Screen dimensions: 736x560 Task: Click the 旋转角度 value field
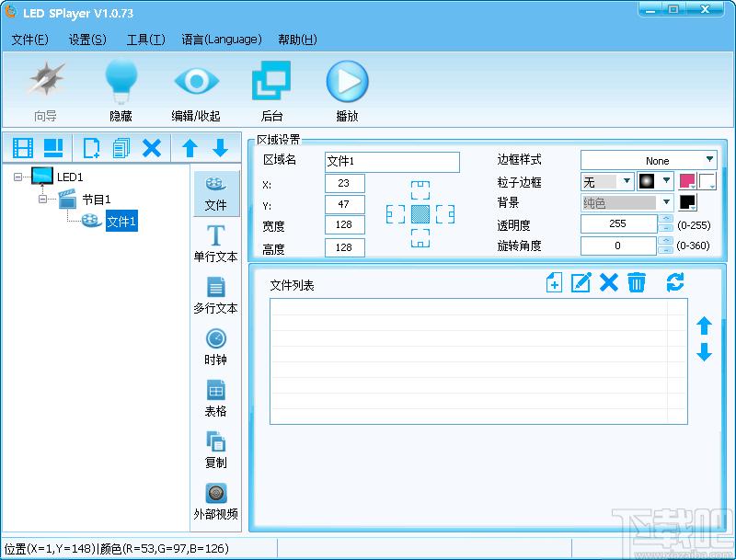[618, 246]
